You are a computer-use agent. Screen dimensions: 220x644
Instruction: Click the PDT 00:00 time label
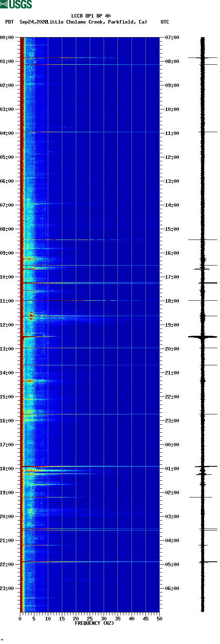[7, 38]
